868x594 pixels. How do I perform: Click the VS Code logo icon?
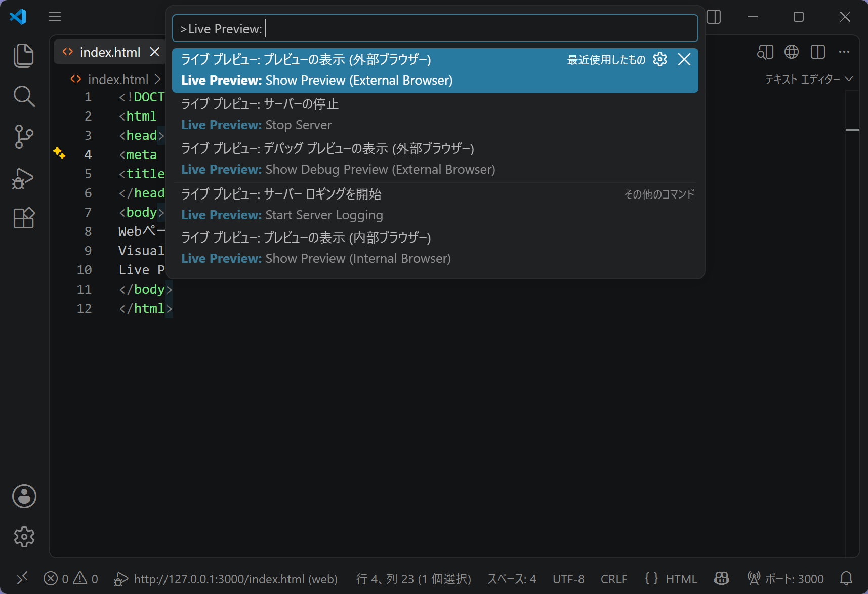(x=18, y=17)
